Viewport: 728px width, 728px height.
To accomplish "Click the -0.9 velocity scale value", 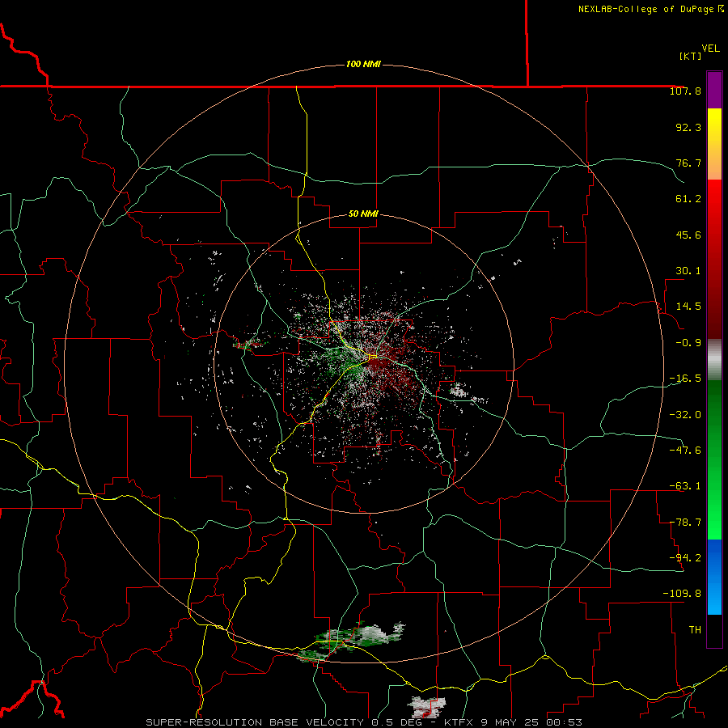I will click(x=688, y=343).
